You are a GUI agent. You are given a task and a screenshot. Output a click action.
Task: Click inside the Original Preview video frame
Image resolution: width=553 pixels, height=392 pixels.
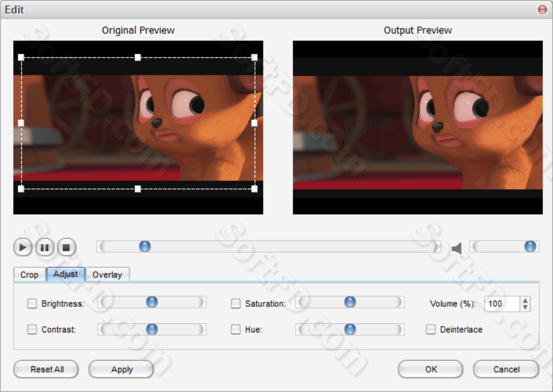138,128
